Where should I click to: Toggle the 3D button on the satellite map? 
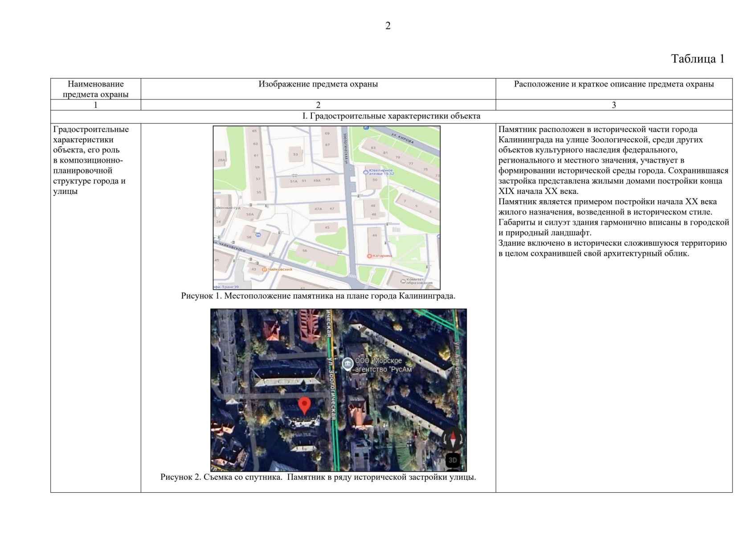click(x=453, y=461)
